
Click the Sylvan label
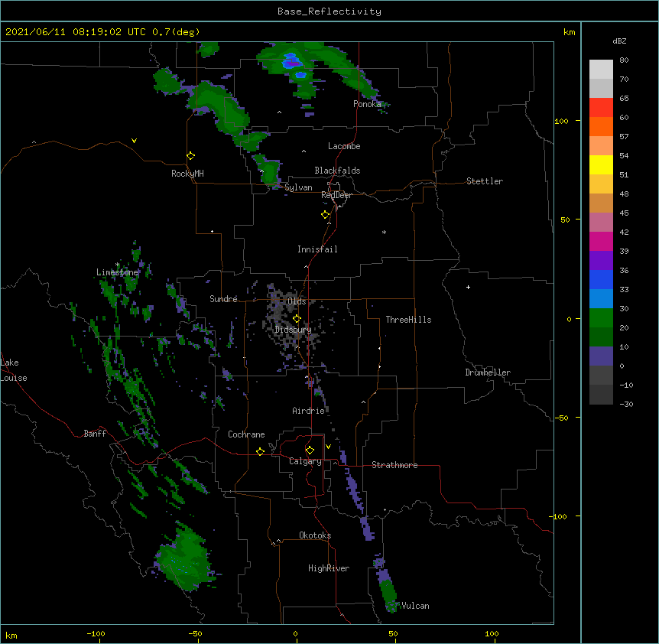click(298, 187)
